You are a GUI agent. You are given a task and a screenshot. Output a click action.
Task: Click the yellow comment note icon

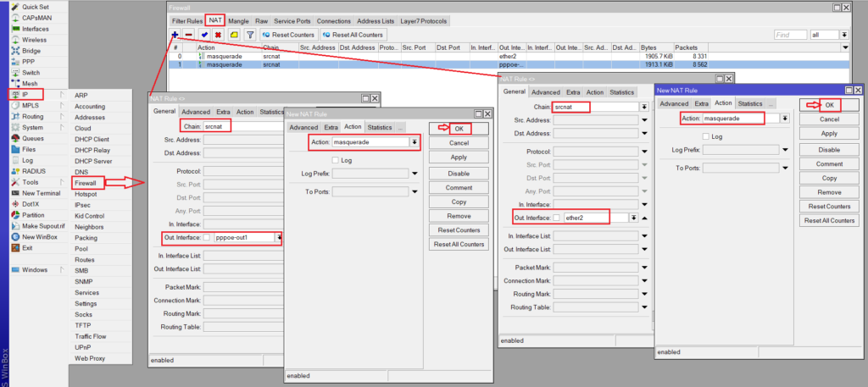234,35
